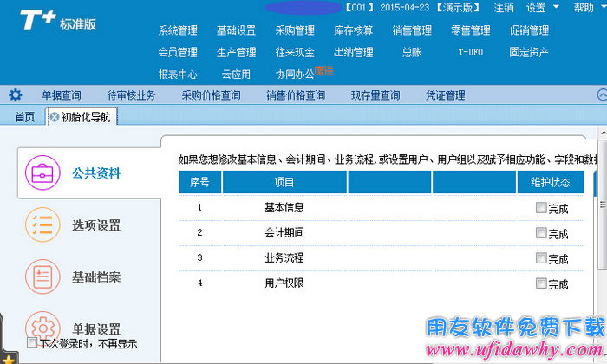Open 库存核算 menu

point(354,30)
